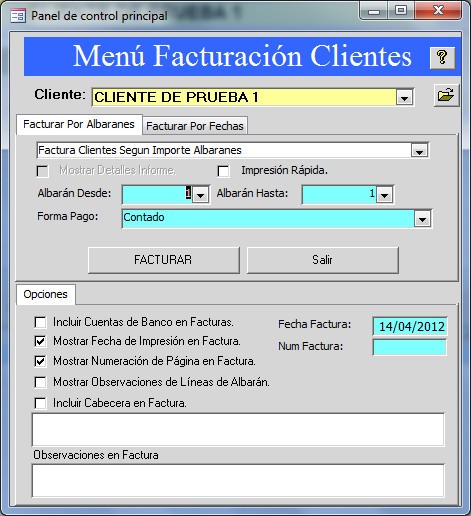Check Incluir Cabecera en Factura
The width and height of the screenshot is (471, 516).
coord(40,403)
